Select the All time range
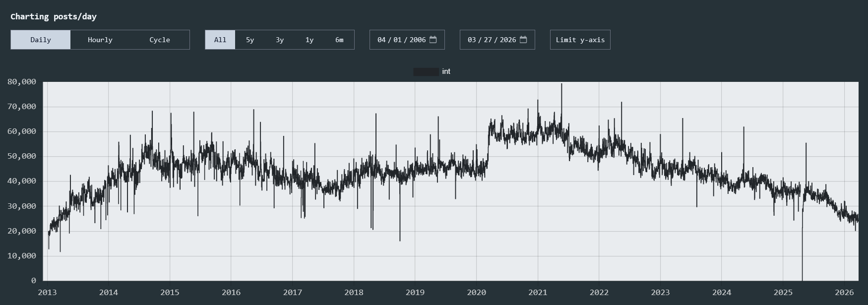 click(220, 40)
